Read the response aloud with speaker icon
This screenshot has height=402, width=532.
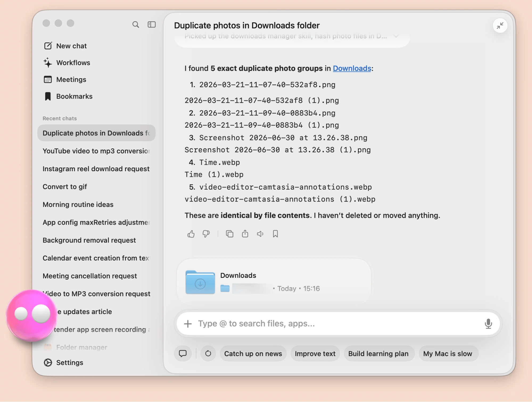click(x=260, y=234)
